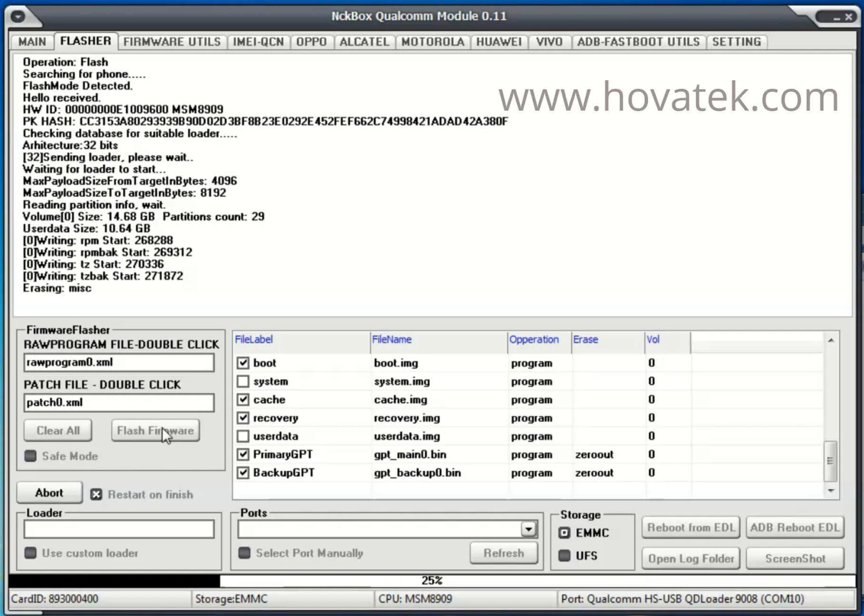Click the patch0.xml file field
The height and width of the screenshot is (616, 864).
coord(119,403)
